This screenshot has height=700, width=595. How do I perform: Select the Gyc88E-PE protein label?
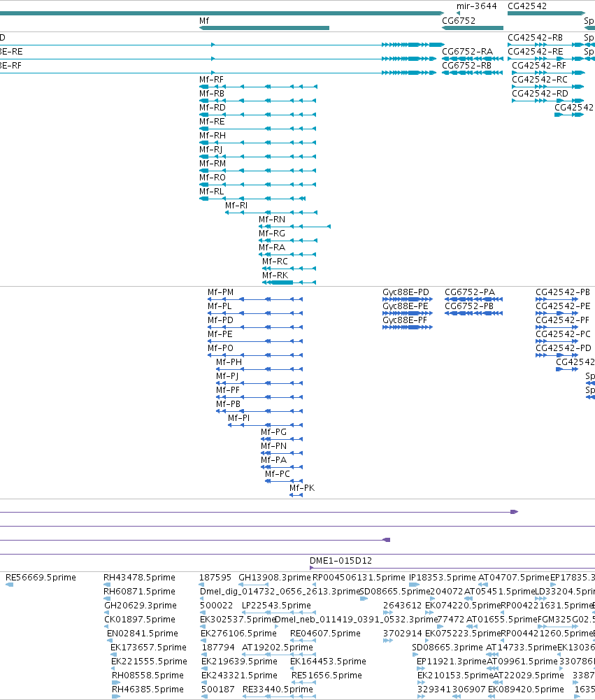coord(405,306)
